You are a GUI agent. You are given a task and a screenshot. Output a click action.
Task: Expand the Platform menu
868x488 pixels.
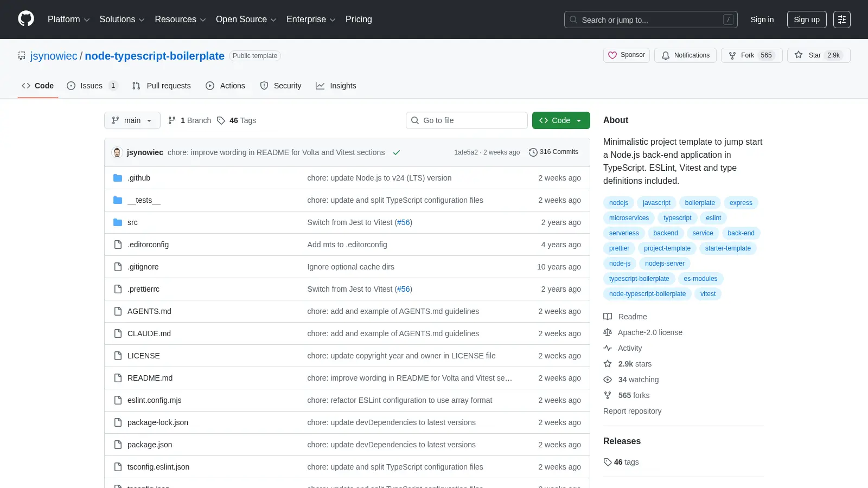(x=68, y=20)
